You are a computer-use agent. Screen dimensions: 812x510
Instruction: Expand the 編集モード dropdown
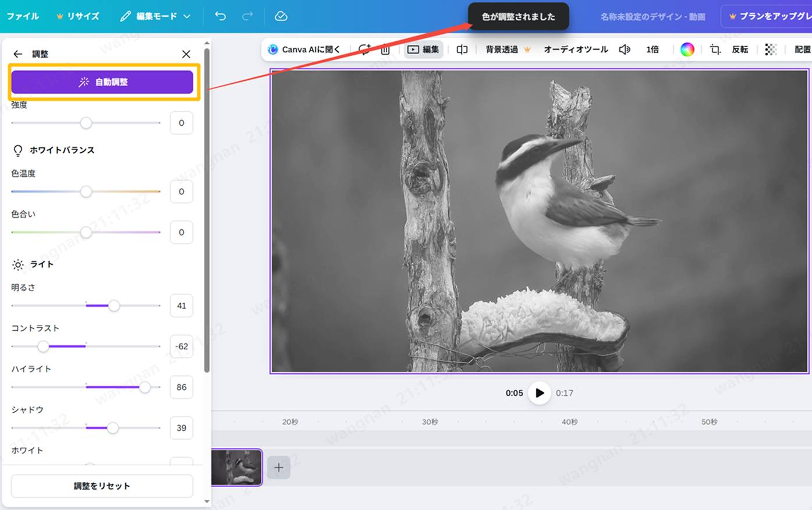tap(156, 16)
